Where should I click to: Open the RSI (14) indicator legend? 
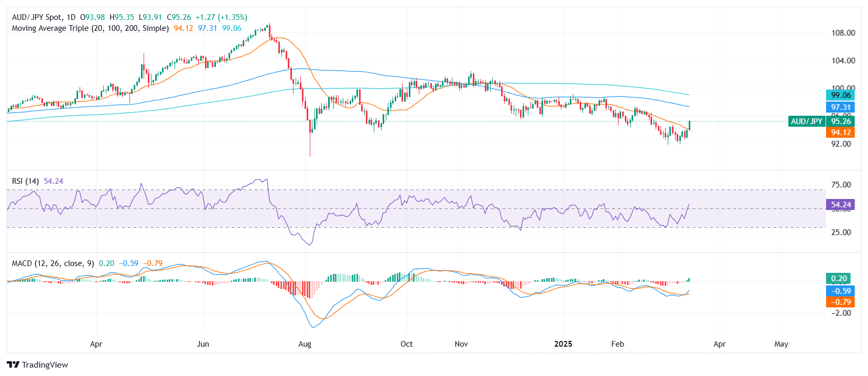coord(26,181)
